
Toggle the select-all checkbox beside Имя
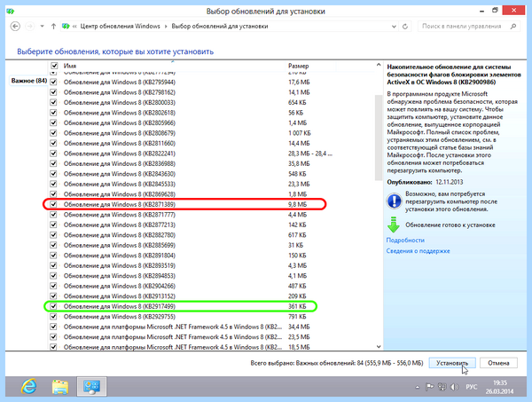[x=54, y=66]
